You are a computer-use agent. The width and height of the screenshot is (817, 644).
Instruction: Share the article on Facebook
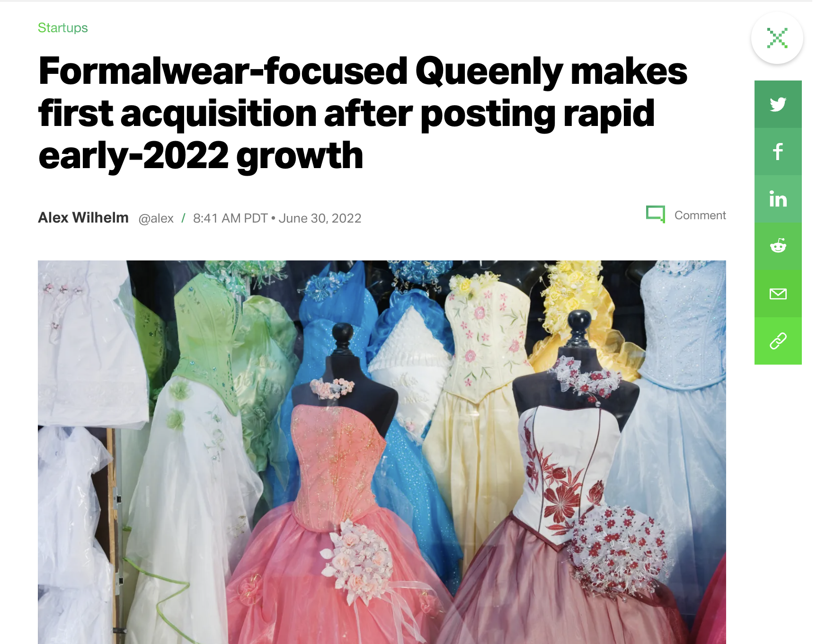[778, 152]
